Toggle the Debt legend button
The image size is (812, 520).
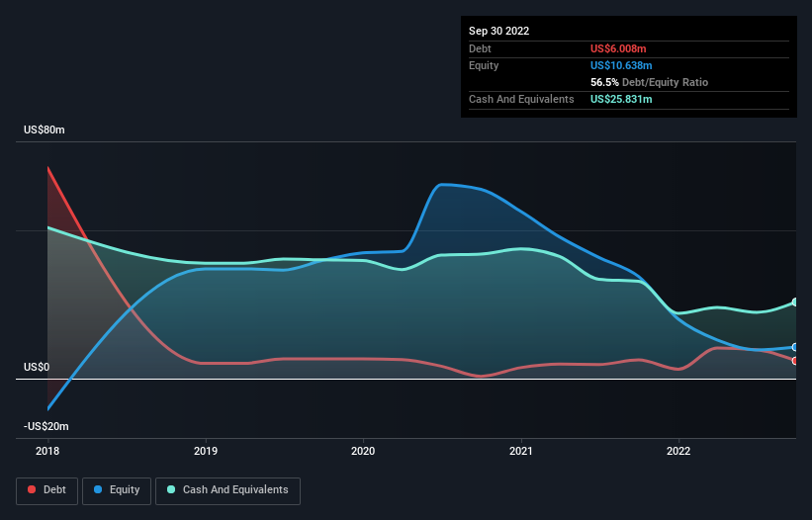point(47,490)
